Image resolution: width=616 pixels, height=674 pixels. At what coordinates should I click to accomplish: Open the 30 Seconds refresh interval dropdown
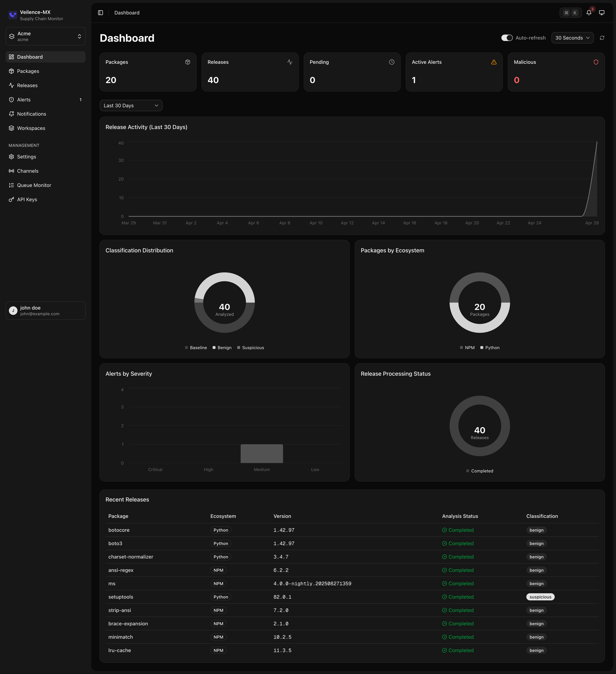[573, 38]
